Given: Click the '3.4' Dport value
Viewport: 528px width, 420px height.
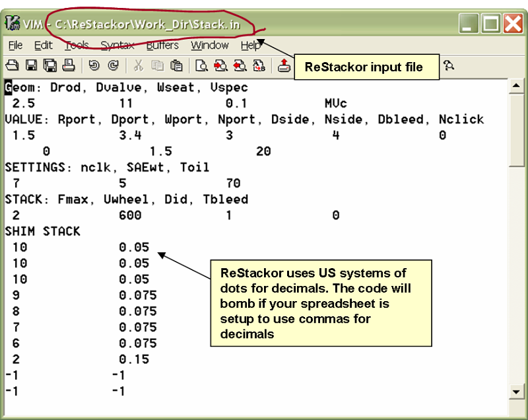Looking at the screenshot, I should [x=130, y=135].
